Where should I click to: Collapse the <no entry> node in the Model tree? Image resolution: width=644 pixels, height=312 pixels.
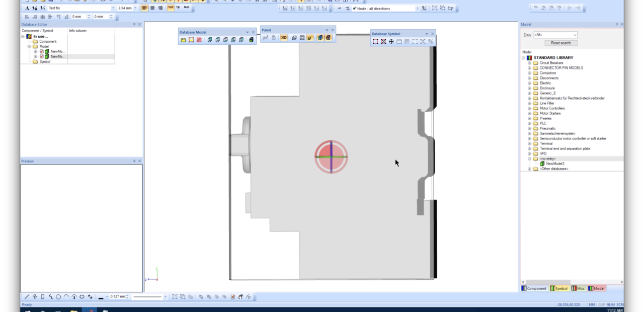528,159
